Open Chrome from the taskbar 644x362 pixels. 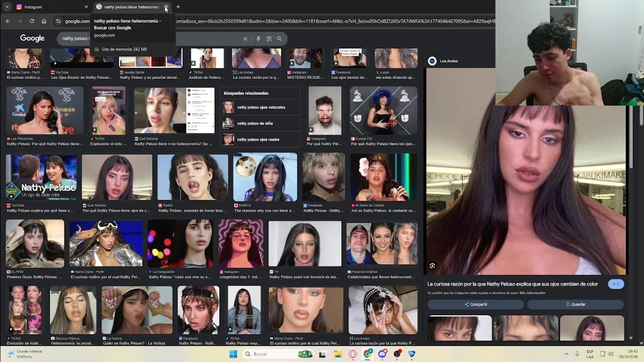pyautogui.click(x=368, y=354)
